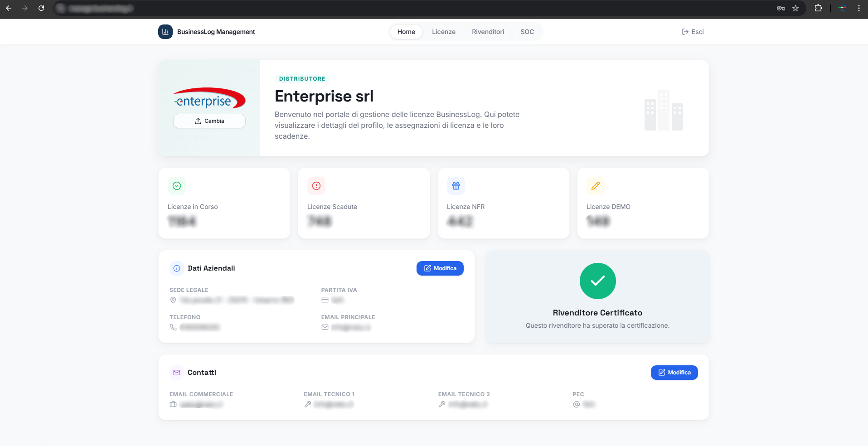Click the yellow pencil icon on Licenze DEMO card
This screenshot has width=868, height=446.
point(595,186)
